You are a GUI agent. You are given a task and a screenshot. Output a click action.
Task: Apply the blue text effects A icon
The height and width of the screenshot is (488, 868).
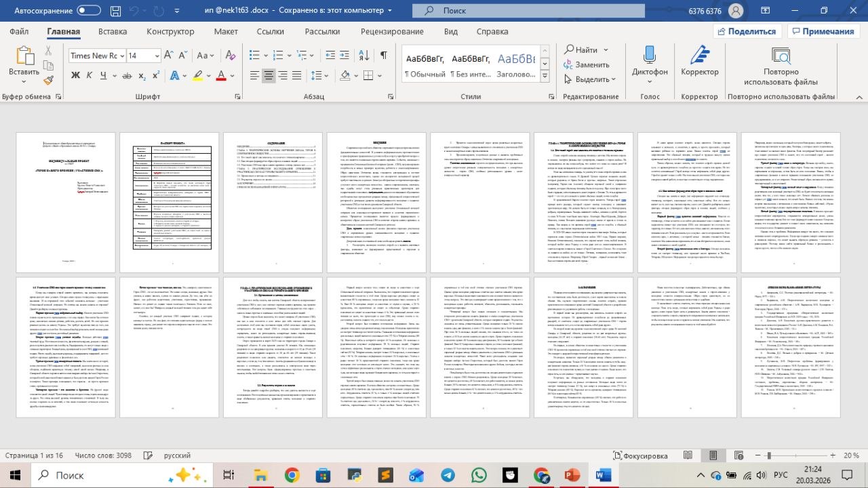pos(174,75)
